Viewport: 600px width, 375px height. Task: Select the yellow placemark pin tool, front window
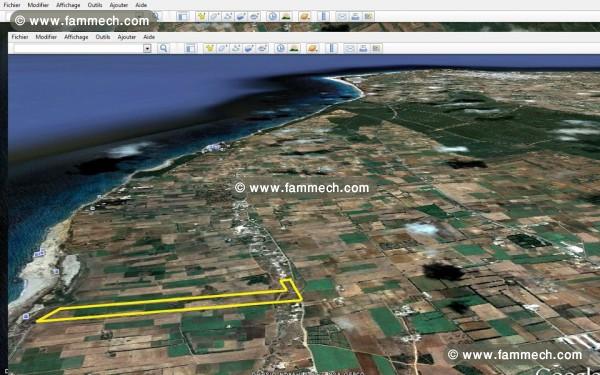(x=209, y=48)
